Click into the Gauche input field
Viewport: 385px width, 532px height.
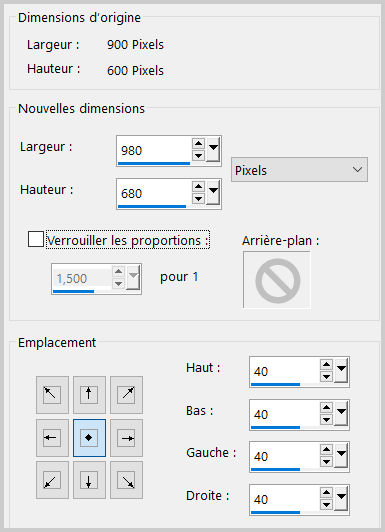click(285, 456)
